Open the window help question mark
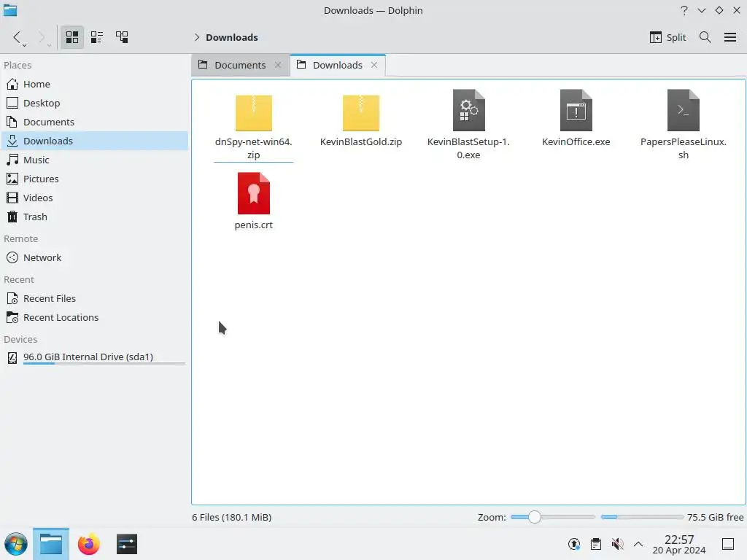 click(x=684, y=10)
